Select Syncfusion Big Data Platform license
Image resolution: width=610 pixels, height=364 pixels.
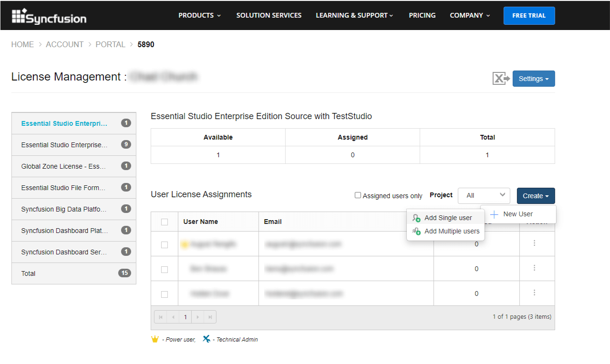[x=64, y=209]
